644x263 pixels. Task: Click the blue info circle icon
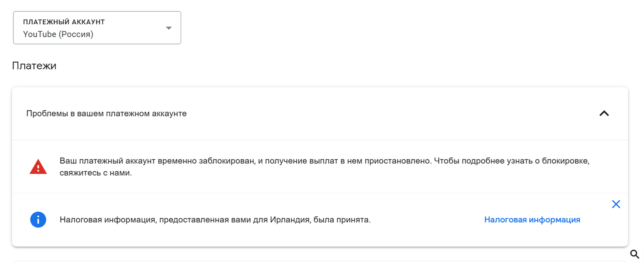tap(38, 219)
